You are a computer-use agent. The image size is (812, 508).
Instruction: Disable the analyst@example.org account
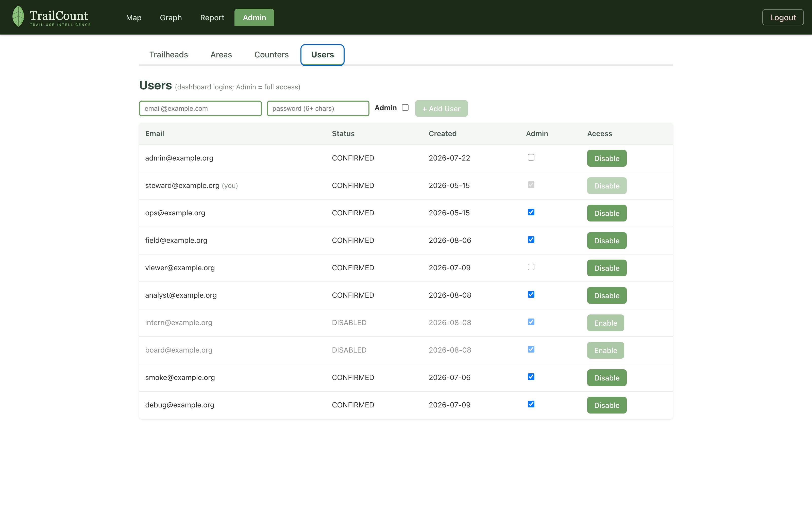click(x=607, y=295)
